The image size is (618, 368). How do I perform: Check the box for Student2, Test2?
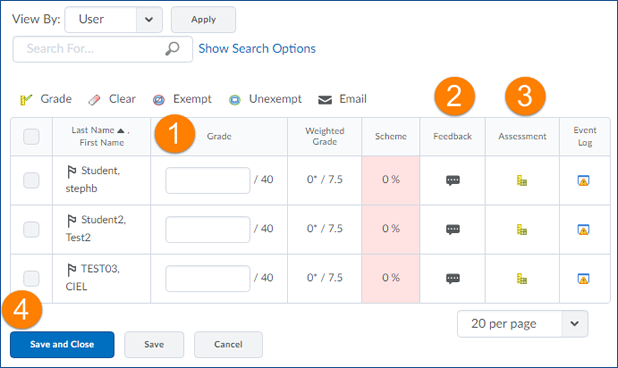pyautogui.click(x=31, y=229)
